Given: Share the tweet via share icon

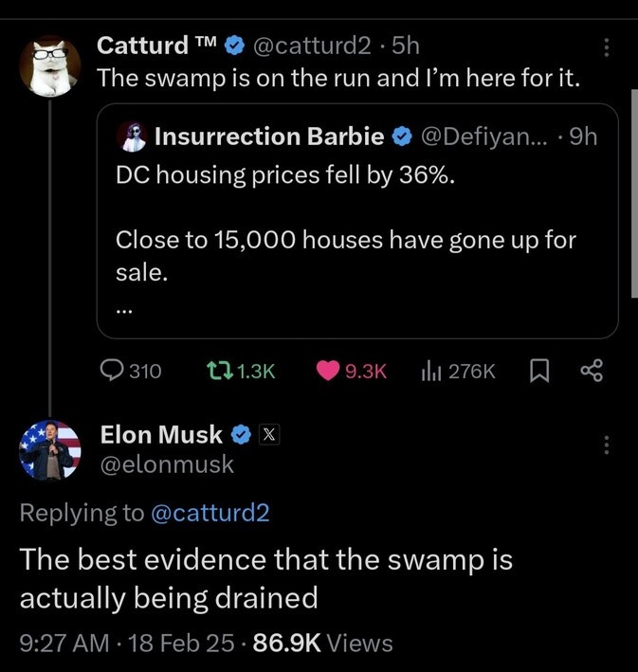Looking at the screenshot, I should point(591,371).
